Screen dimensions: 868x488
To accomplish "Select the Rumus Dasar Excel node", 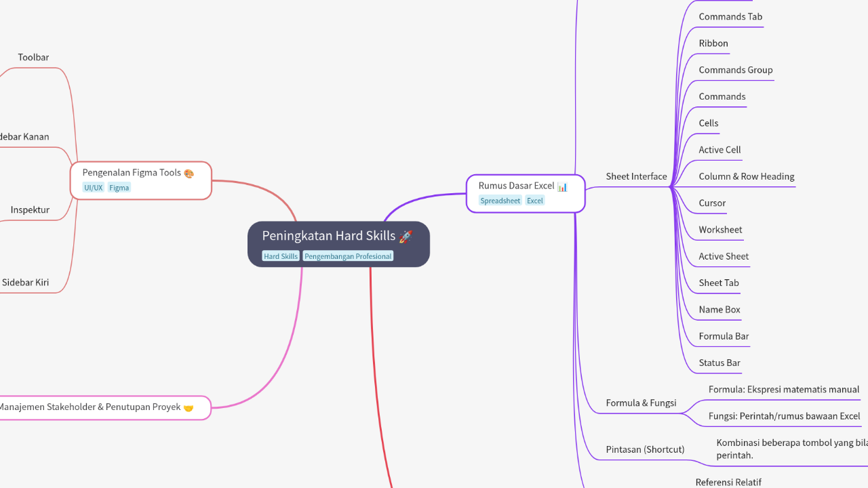I will coord(526,193).
